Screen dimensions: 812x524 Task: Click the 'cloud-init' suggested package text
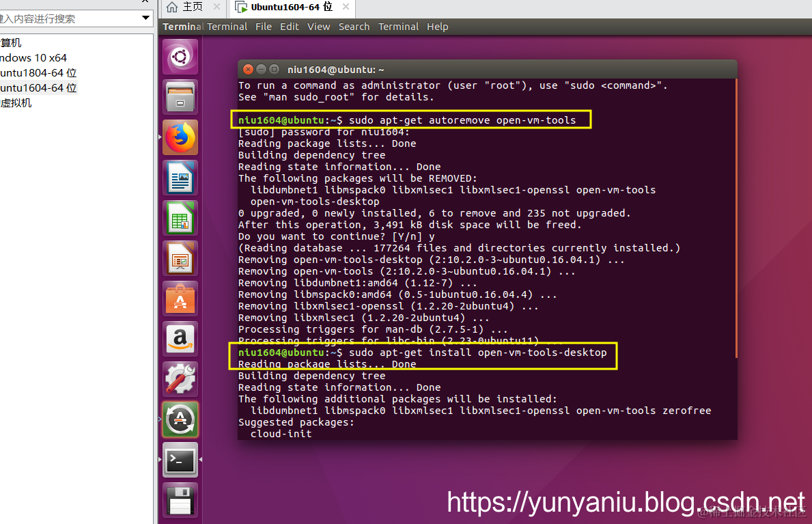[x=281, y=434]
